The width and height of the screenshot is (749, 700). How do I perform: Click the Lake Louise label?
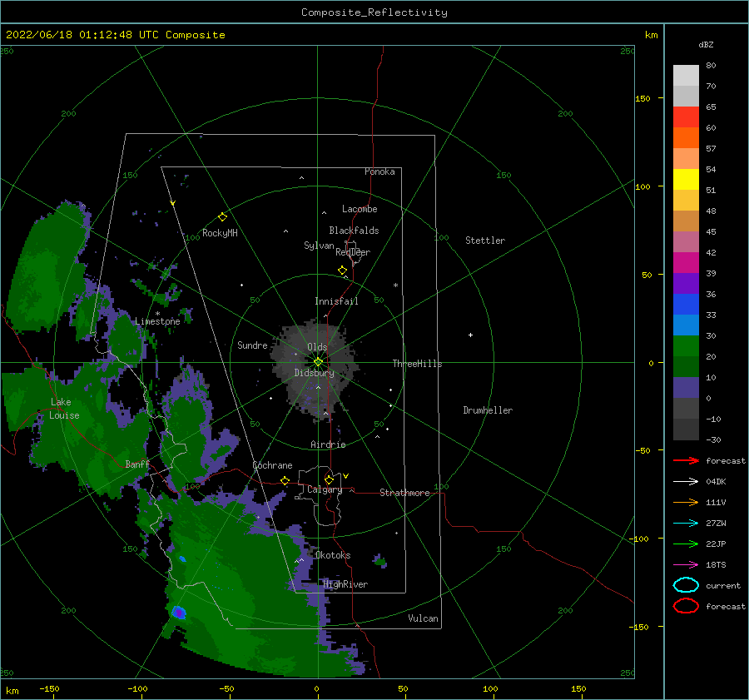coord(64,409)
